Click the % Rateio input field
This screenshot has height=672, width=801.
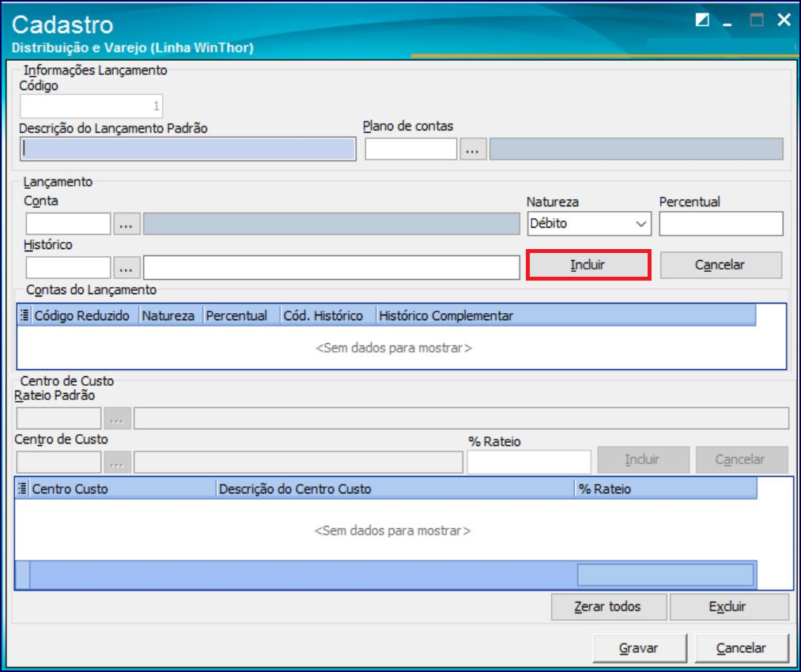pos(529,462)
